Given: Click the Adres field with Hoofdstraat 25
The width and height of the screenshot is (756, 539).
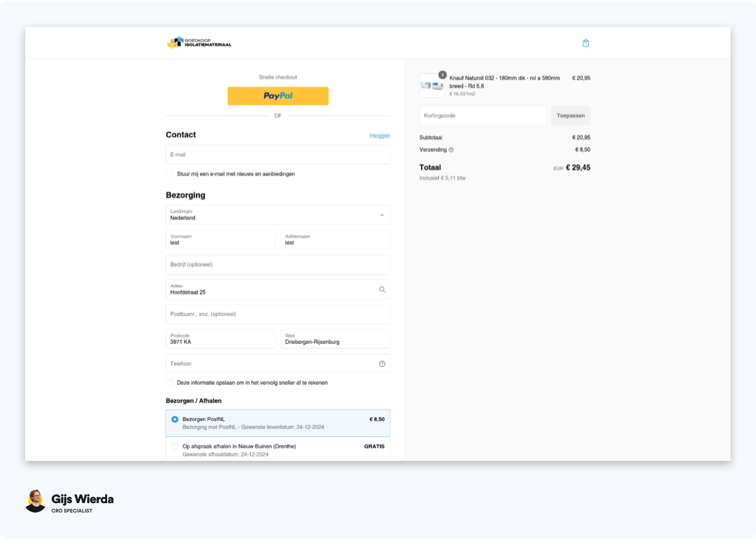Looking at the screenshot, I should tap(278, 289).
